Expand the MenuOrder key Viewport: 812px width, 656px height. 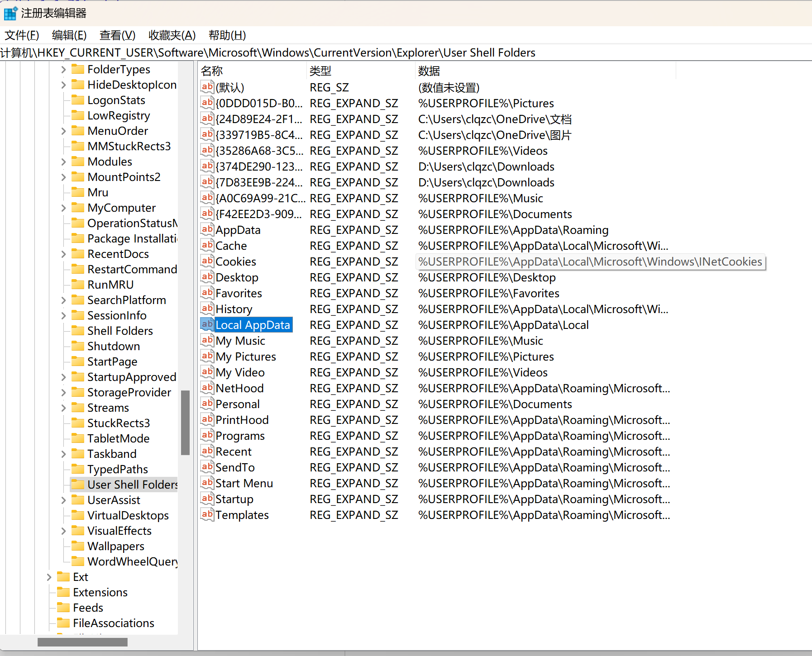63,131
